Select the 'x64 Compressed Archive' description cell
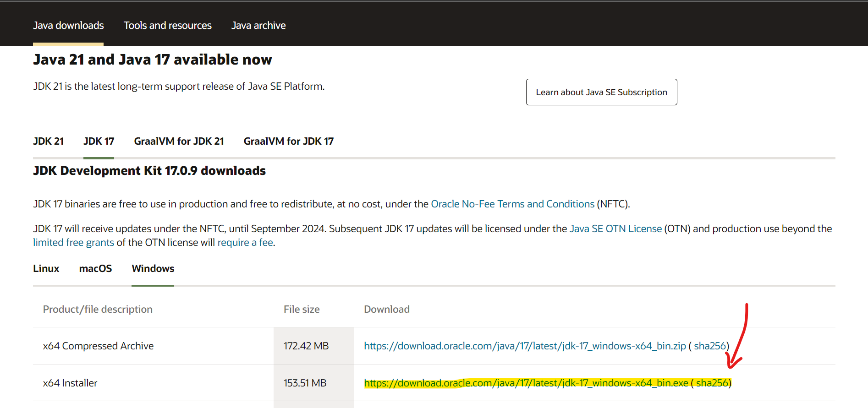The height and width of the screenshot is (408, 868). [153, 346]
